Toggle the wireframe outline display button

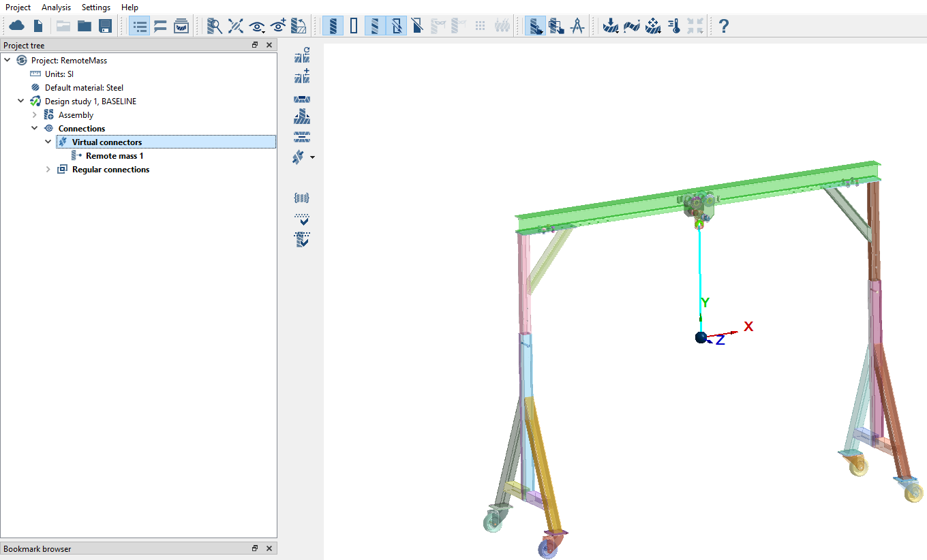pyautogui.click(x=354, y=26)
